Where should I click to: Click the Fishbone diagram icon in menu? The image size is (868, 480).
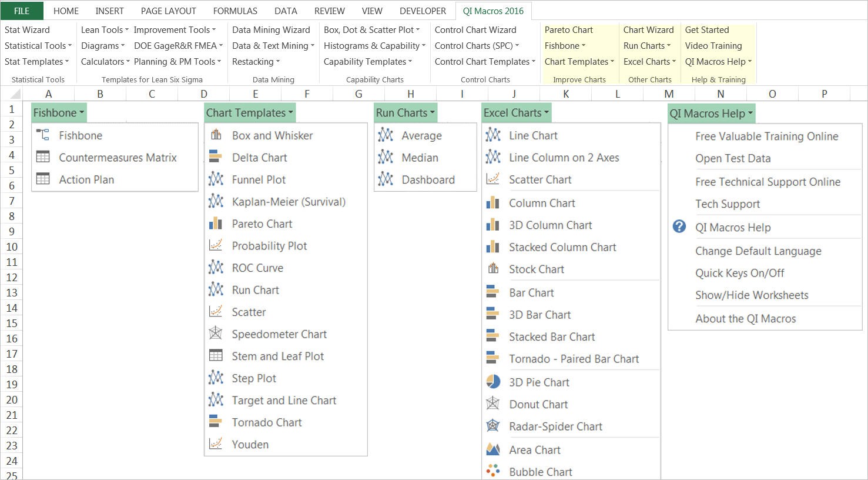click(43, 135)
